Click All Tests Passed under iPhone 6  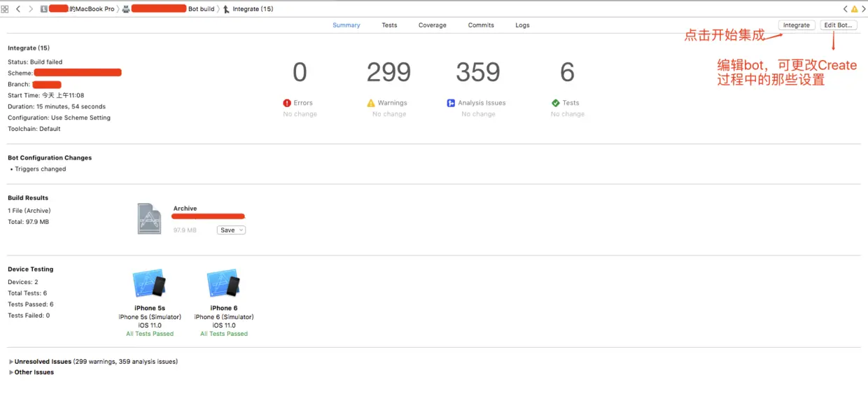[224, 334]
